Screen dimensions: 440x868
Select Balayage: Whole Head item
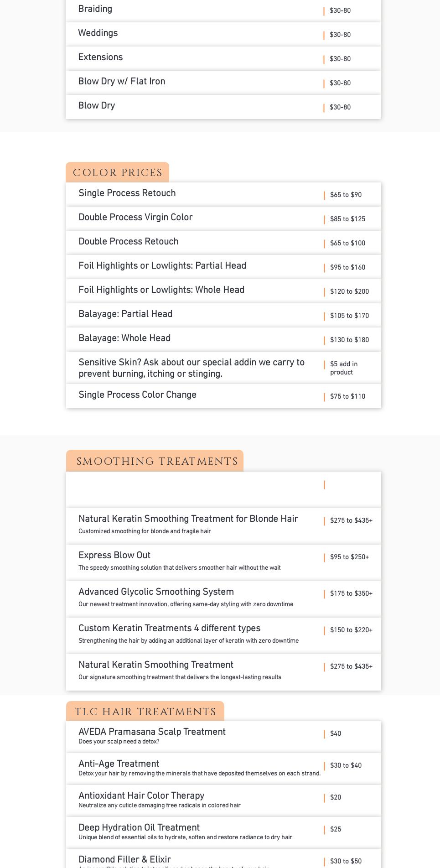124,339
